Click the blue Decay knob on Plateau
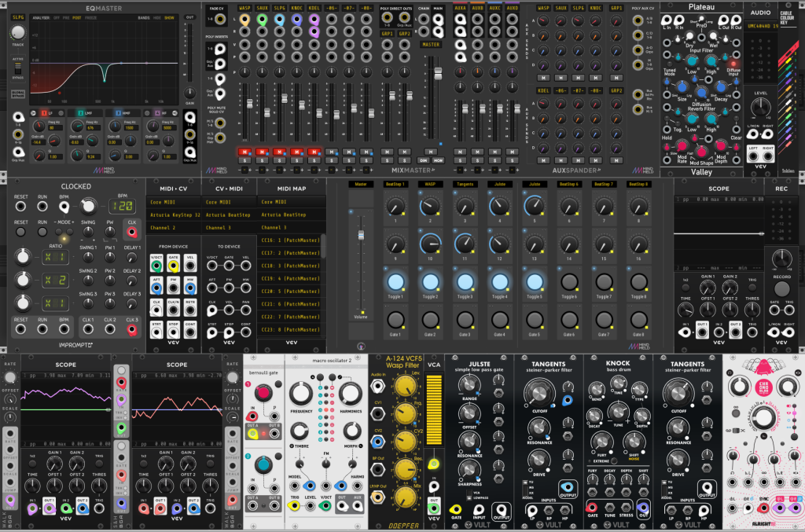Image resolution: width=805 pixels, height=532 pixels. click(x=720, y=87)
